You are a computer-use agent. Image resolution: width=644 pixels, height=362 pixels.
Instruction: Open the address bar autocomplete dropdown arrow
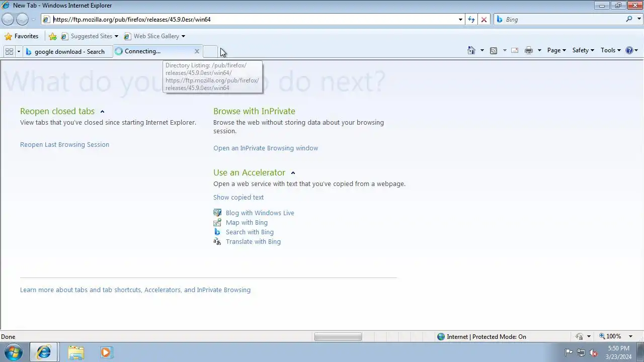(x=460, y=20)
